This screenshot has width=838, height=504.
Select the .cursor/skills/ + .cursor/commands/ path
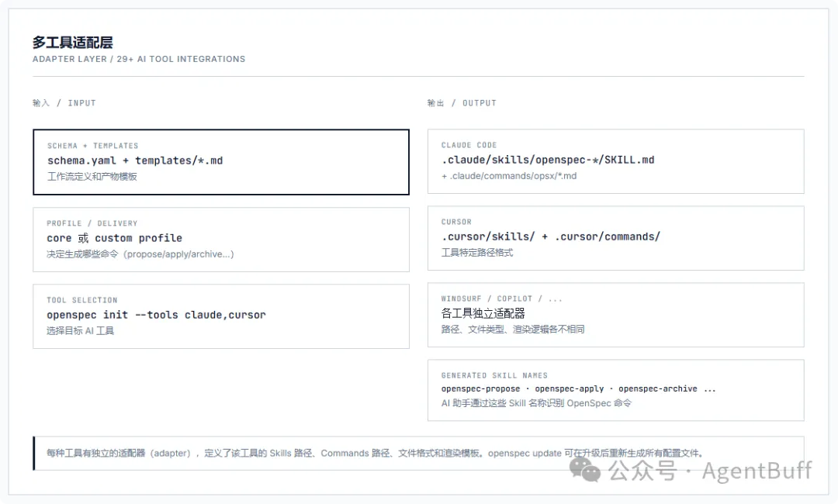550,236
